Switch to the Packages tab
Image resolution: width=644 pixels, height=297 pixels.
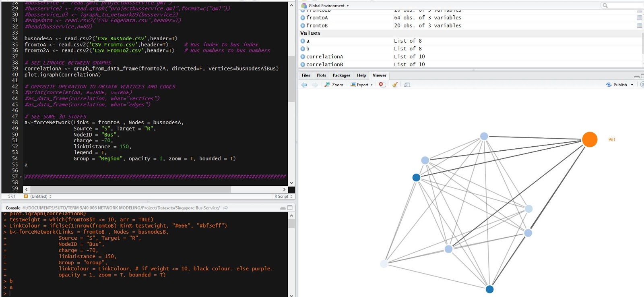click(341, 75)
